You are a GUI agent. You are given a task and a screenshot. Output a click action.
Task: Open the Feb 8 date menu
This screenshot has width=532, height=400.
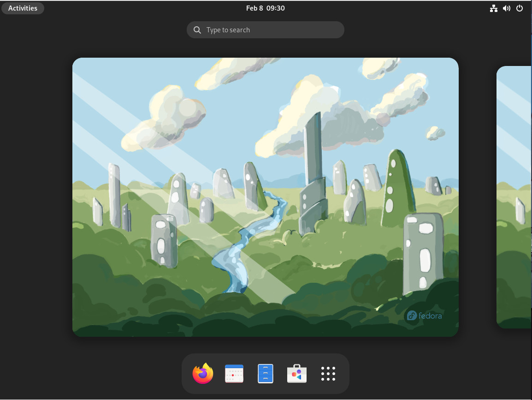[x=254, y=8]
